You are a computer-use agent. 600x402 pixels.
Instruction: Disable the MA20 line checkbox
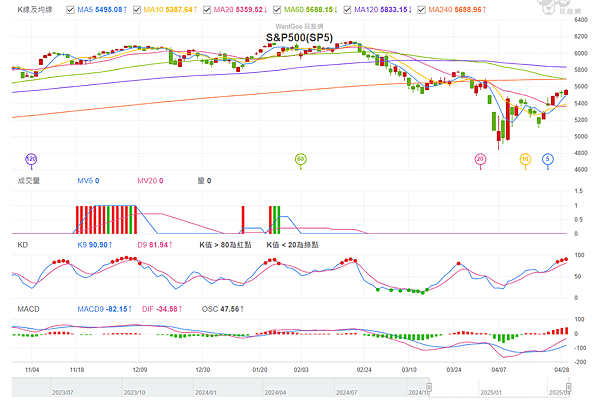click(x=207, y=10)
